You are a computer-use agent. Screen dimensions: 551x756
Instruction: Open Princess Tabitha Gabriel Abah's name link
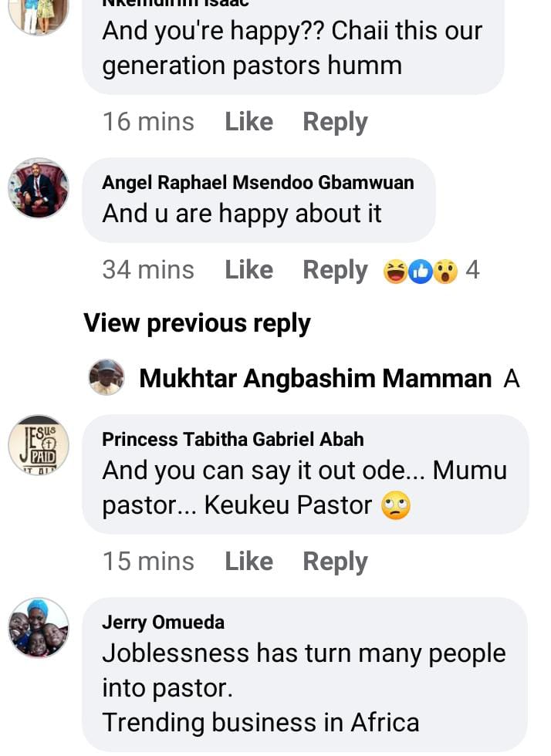[x=233, y=439]
